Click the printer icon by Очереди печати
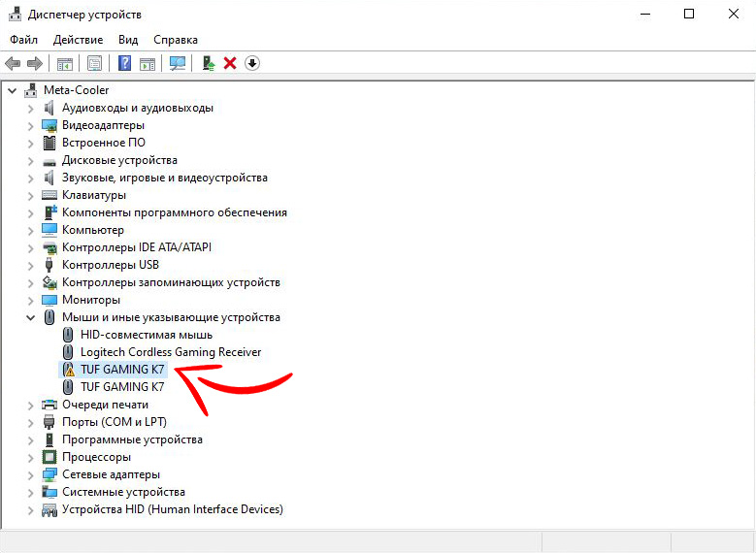Viewport: 756px width, 553px height. click(x=49, y=405)
